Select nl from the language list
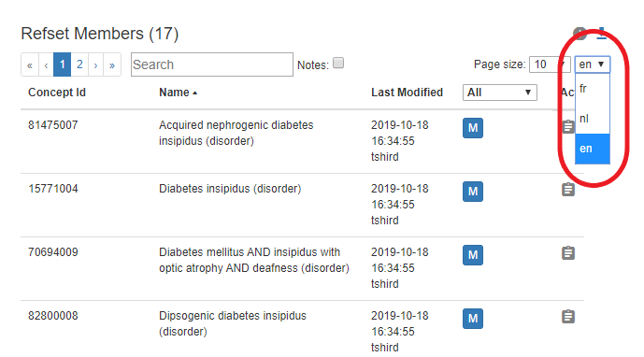 tap(593, 119)
